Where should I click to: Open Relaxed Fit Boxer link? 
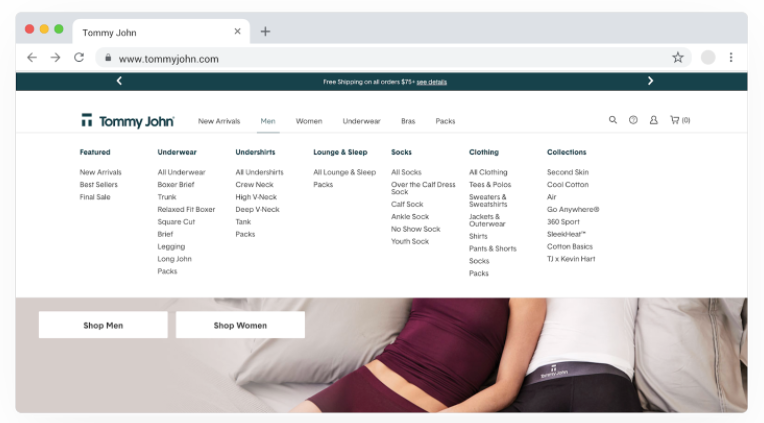[186, 210]
